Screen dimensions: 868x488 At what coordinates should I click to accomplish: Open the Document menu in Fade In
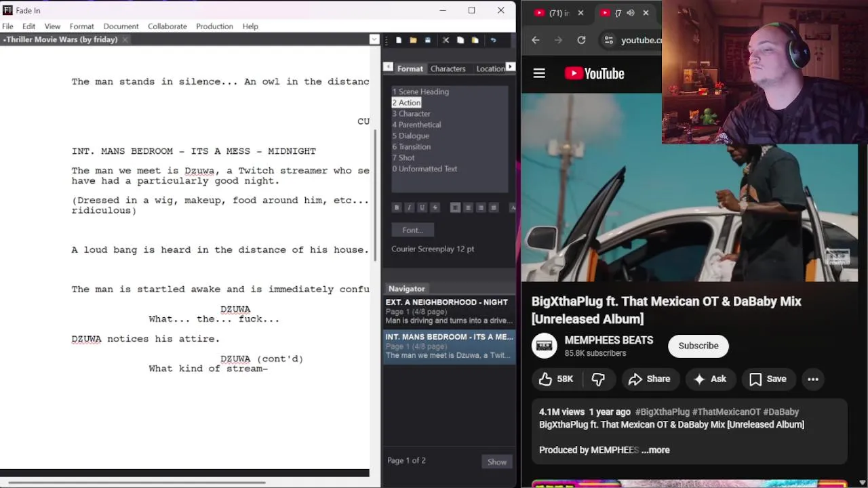pyautogui.click(x=121, y=26)
